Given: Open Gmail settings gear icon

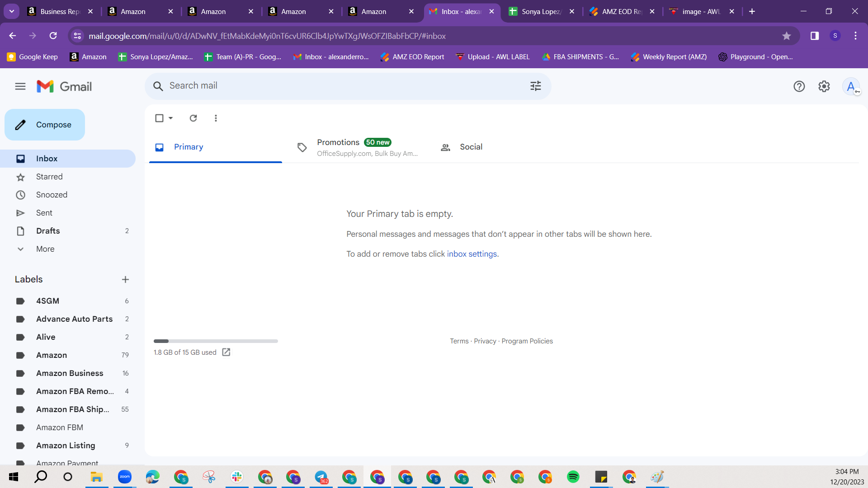Looking at the screenshot, I should 824,86.
